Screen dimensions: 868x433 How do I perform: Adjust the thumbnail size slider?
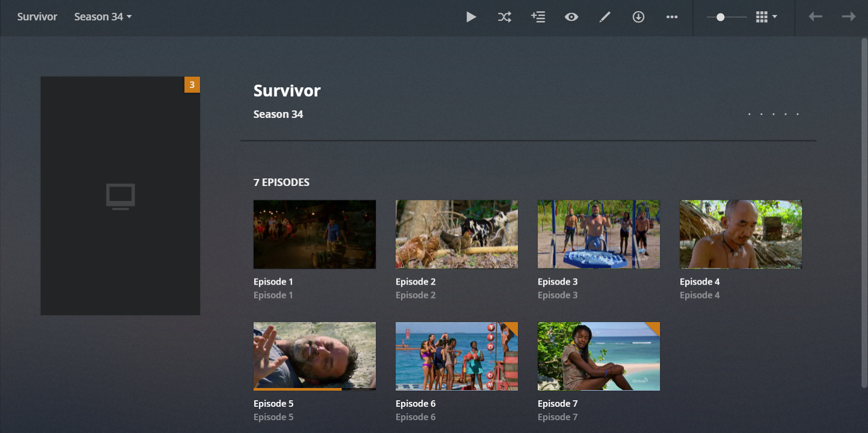coord(721,17)
